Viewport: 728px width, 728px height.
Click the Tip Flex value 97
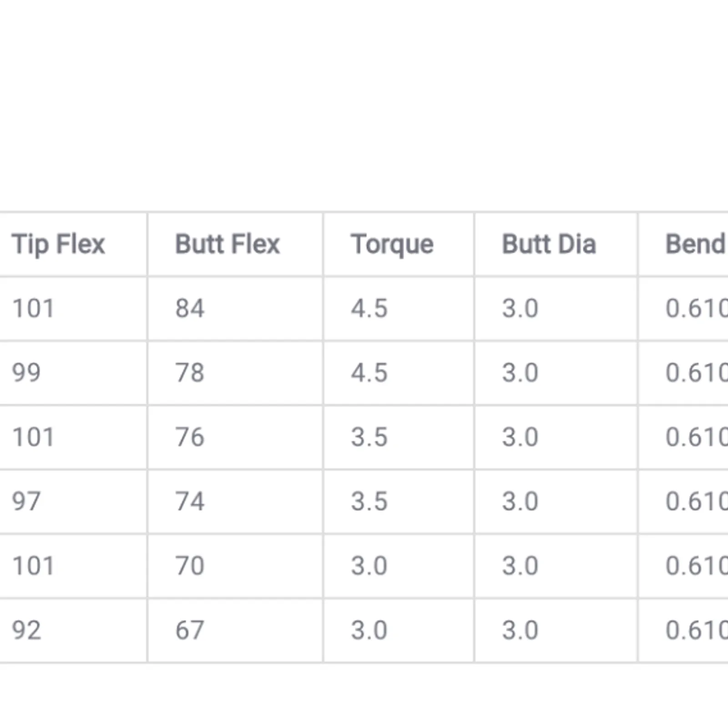[26, 501]
